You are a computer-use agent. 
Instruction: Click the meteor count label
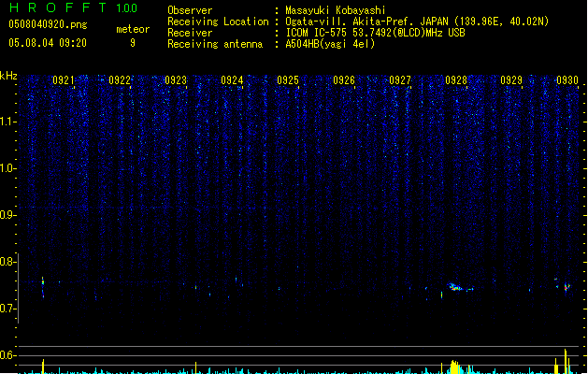point(133,29)
